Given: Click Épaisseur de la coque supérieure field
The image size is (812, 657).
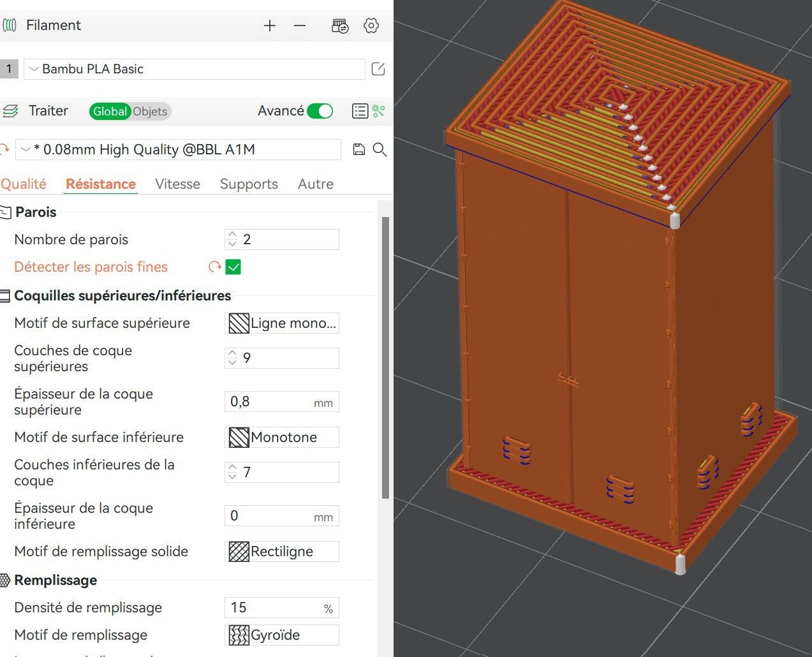Looking at the screenshot, I should [282, 402].
